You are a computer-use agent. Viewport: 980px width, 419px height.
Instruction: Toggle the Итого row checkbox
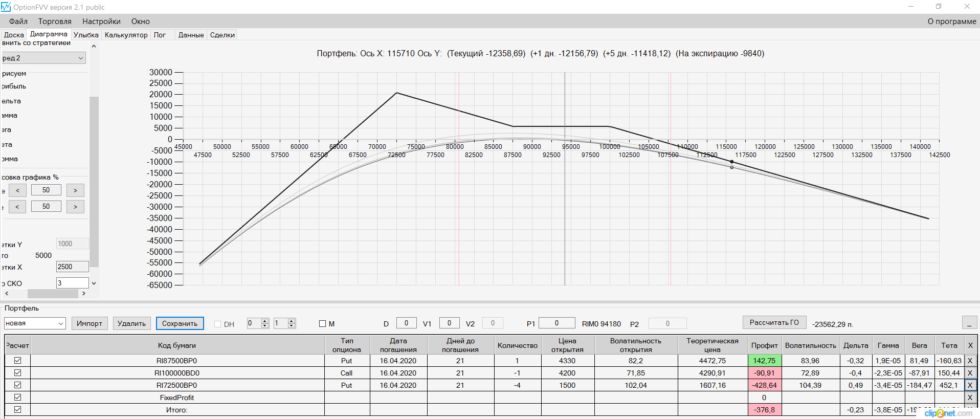click(17, 410)
